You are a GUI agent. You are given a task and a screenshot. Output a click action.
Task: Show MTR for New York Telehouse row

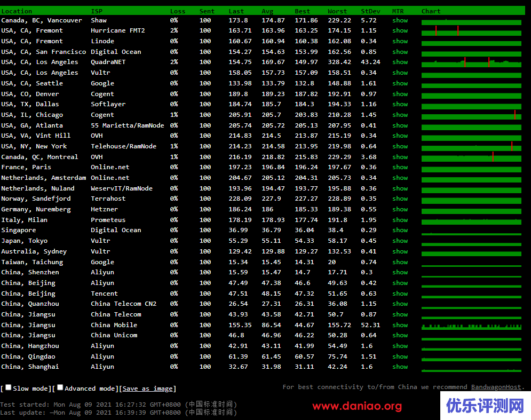[400, 146]
